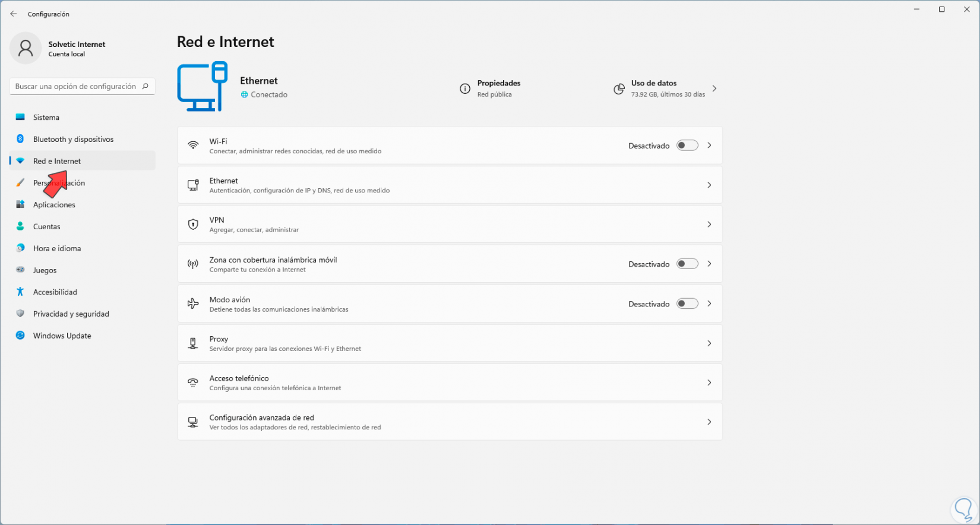Click the Propiedades info icon
Screen dimensions: 980x525
coord(465,88)
